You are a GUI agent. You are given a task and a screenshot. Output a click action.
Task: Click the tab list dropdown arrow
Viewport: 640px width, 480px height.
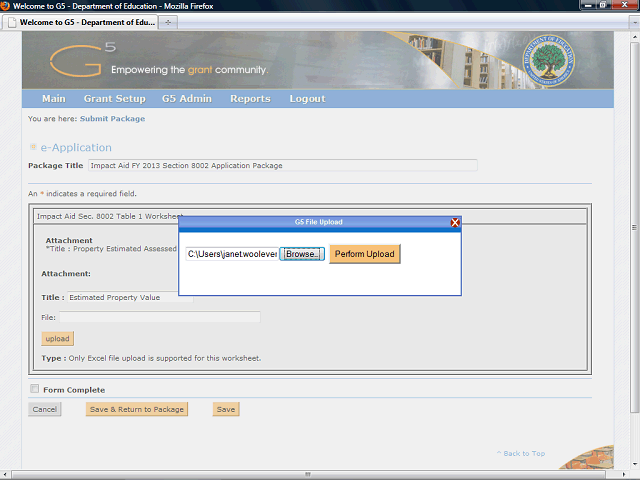(635, 23)
